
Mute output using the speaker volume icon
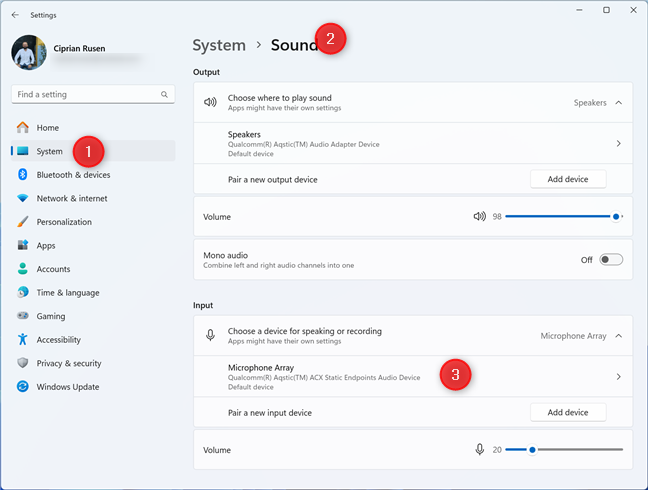tap(479, 216)
